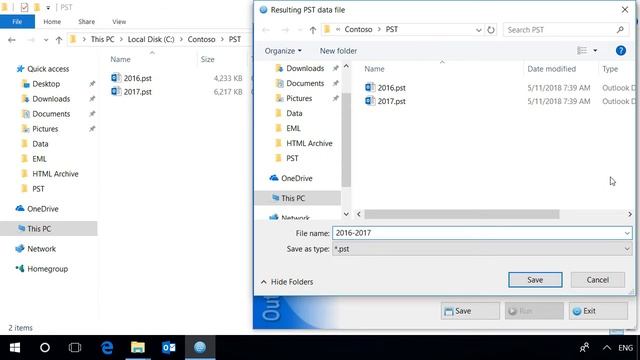Open the Save as type dropdown

click(x=482, y=249)
